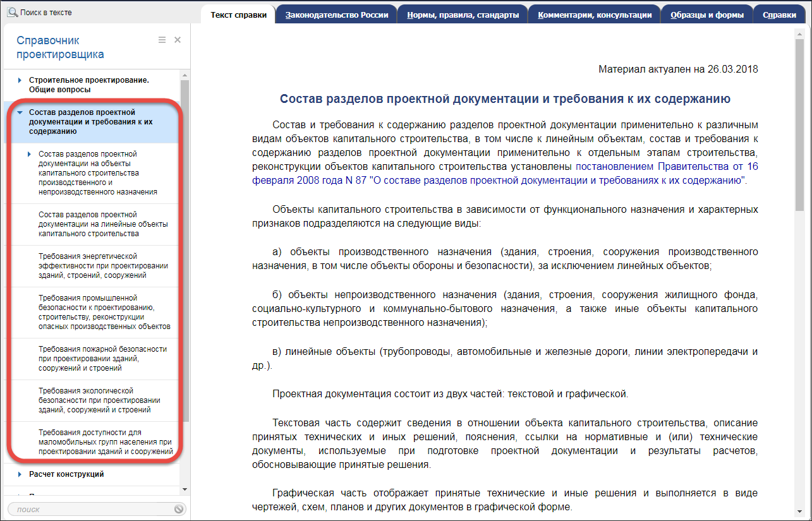Select Комментарии, консультации tab

[x=594, y=15]
